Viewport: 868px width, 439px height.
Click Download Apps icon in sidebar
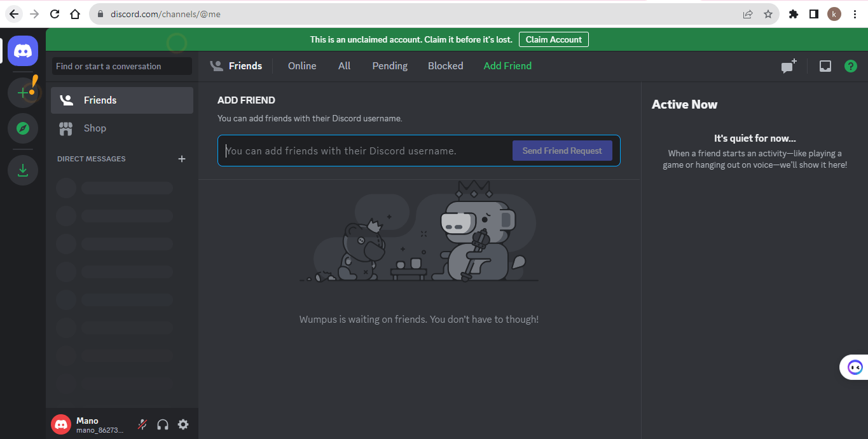(x=23, y=170)
